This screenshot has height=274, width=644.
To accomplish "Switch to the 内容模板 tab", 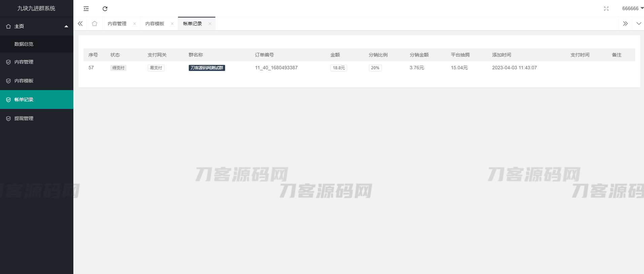I will [x=155, y=24].
